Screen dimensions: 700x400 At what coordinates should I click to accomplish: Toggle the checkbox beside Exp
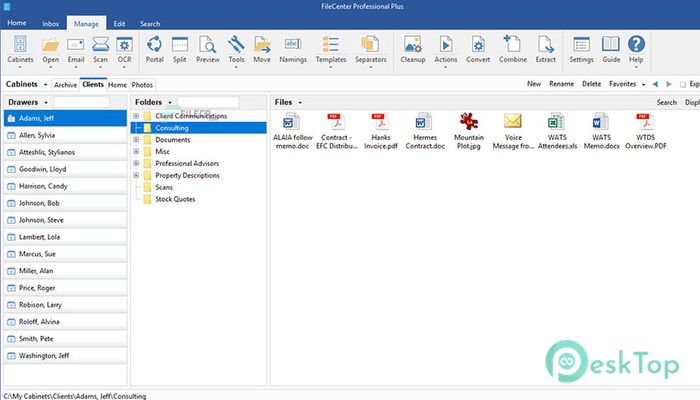pos(683,84)
